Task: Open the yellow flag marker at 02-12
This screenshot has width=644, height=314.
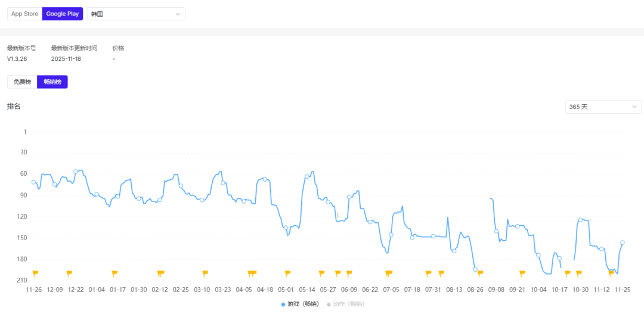Action: coord(160,273)
